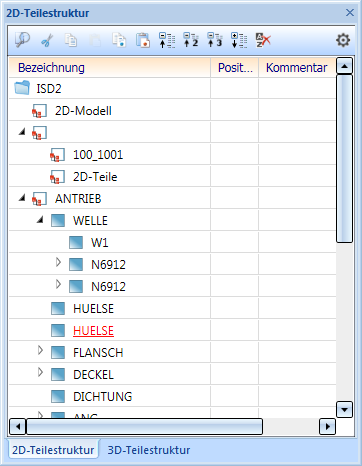Click the scissors Cut icon
This screenshot has width=362, height=466.
tap(47, 41)
